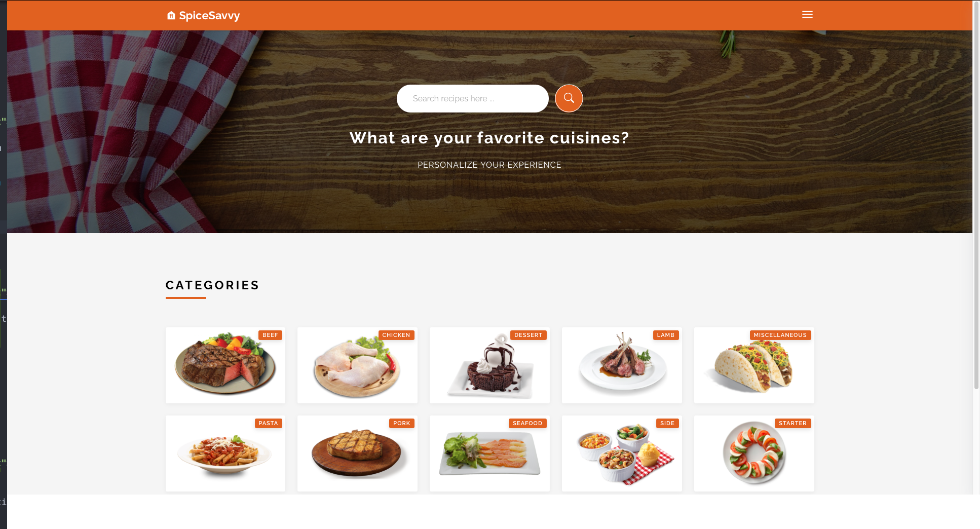Open the Side dishes category card

click(622, 454)
